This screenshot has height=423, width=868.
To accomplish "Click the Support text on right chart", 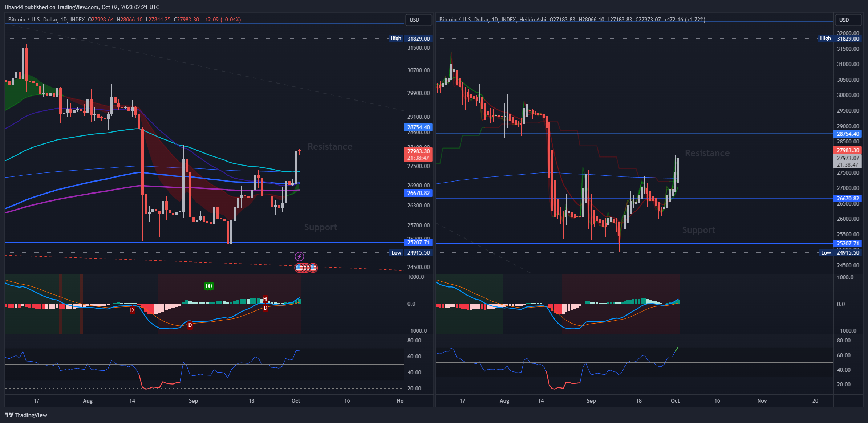I will point(699,230).
